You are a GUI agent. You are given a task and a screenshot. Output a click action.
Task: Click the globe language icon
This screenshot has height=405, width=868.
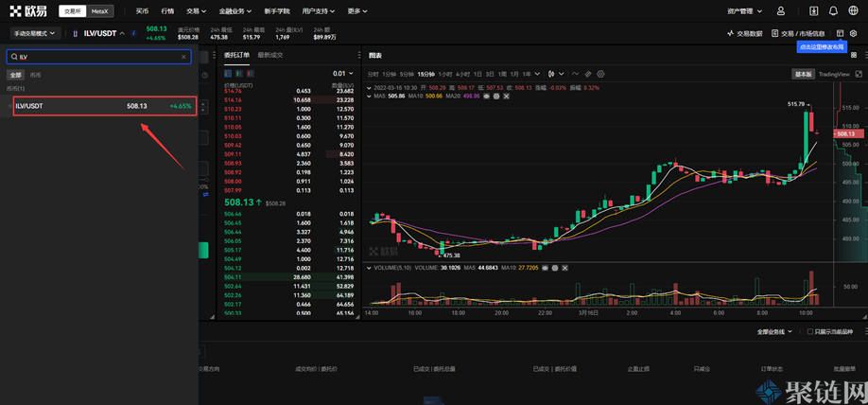click(853, 11)
